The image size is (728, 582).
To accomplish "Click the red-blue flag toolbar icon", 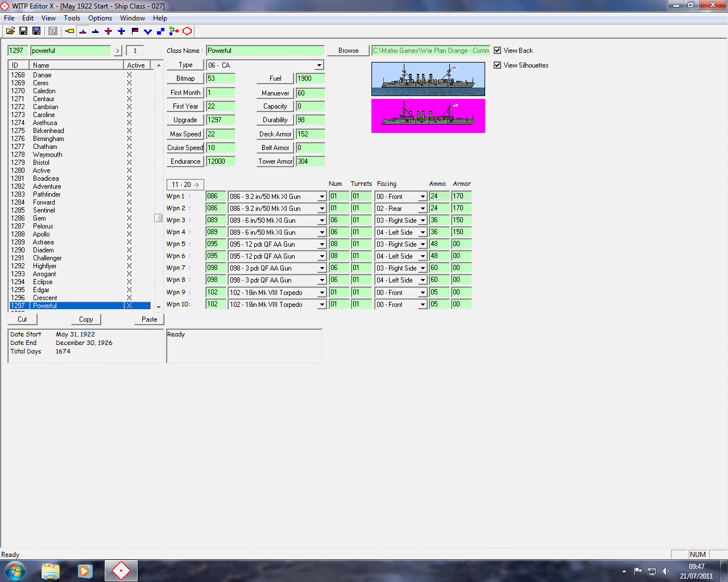I will coord(135,31).
